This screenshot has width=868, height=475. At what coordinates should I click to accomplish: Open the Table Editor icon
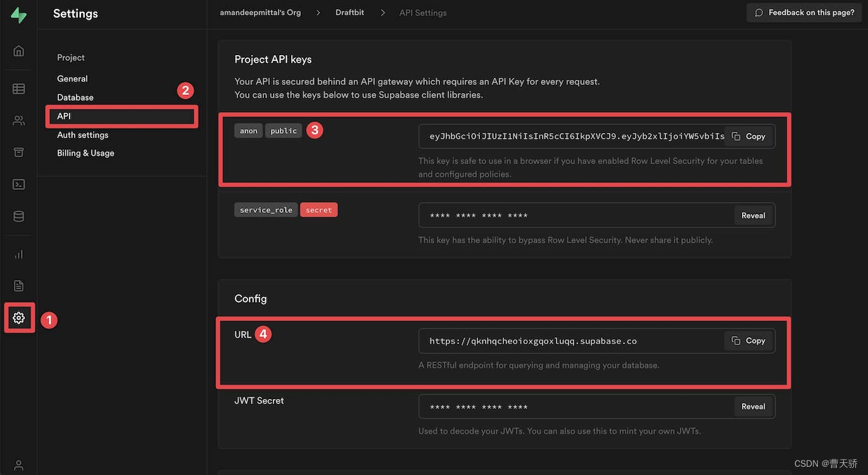[x=19, y=89]
